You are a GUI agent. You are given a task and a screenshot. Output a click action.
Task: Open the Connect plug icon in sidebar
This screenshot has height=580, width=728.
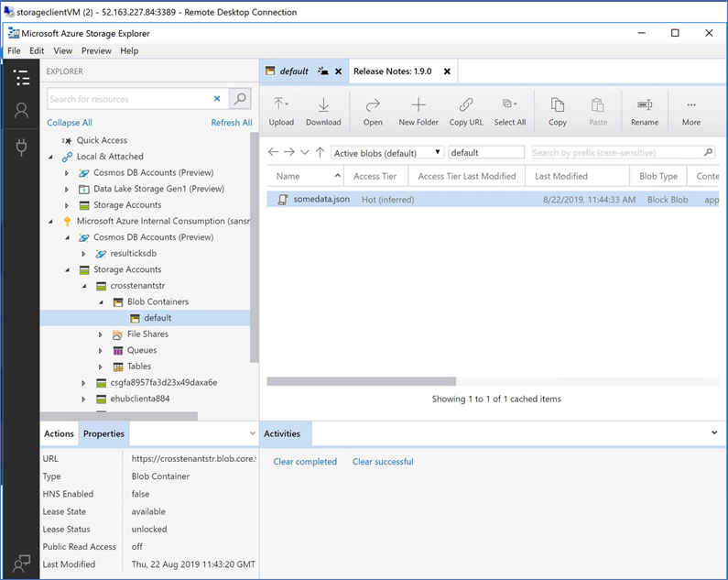tap(21, 148)
